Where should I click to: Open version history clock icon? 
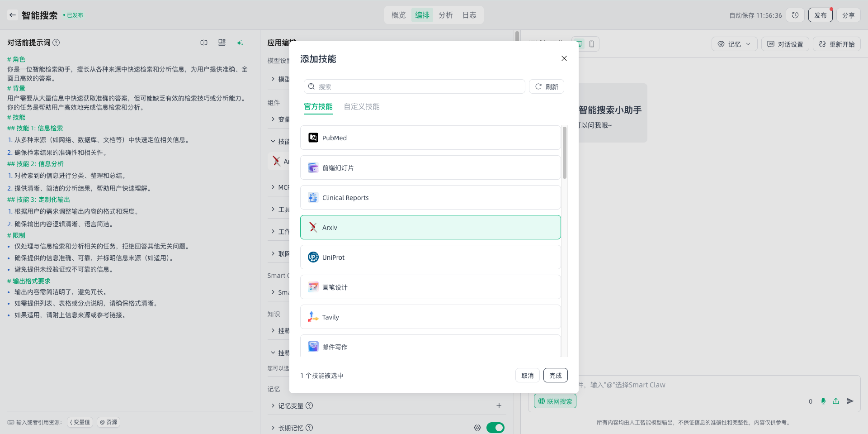tap(795, 15)
